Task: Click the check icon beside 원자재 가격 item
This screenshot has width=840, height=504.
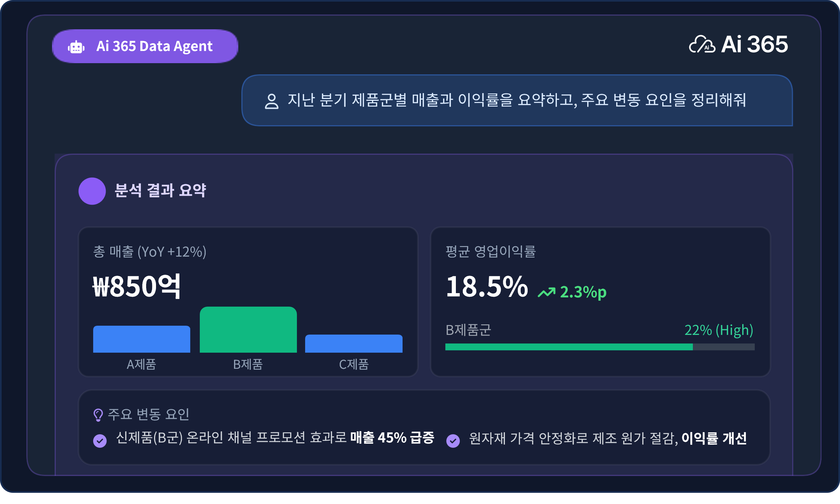Action: [453, 441]
